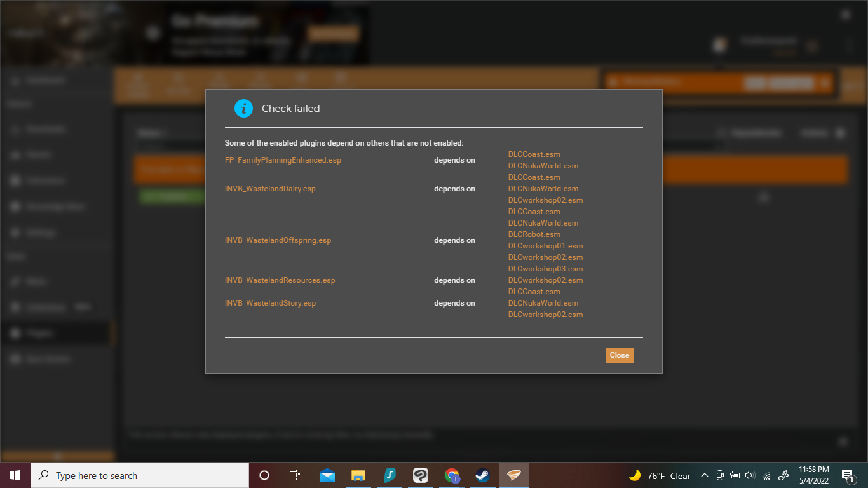868x488 pixels.
Task: Click DLCworkshop02.esm in INVB_WastelandOffspring.esp dependencies
Action: 545,257
